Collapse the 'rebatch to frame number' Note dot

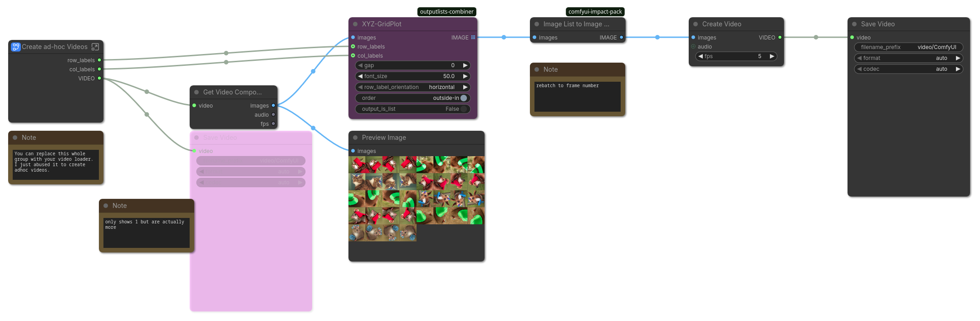point(537,69)
